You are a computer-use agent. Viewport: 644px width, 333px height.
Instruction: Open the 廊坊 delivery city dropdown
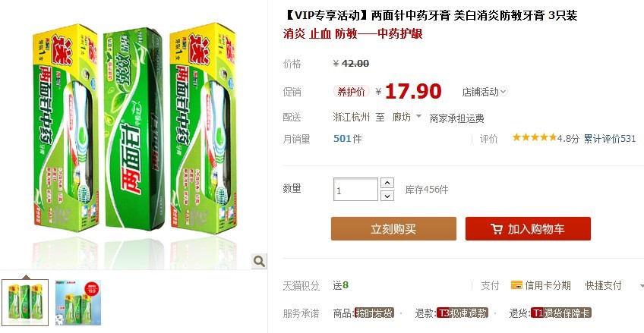pyautogui.click(x=406, y=118)
